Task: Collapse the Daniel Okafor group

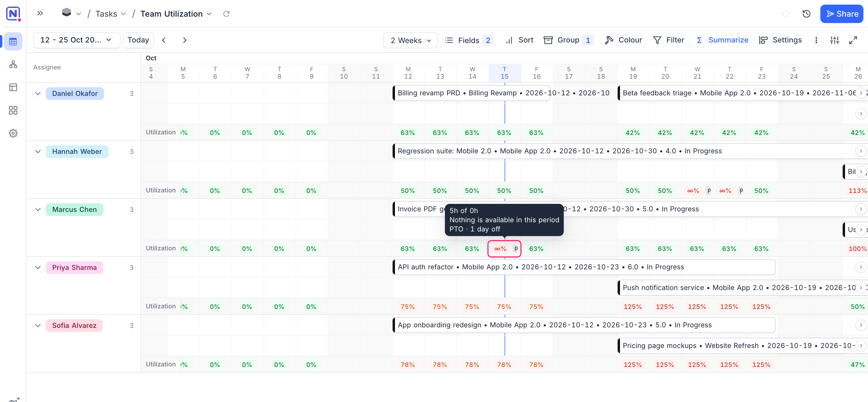Action: pyautogui.click(x=38, y=93)
